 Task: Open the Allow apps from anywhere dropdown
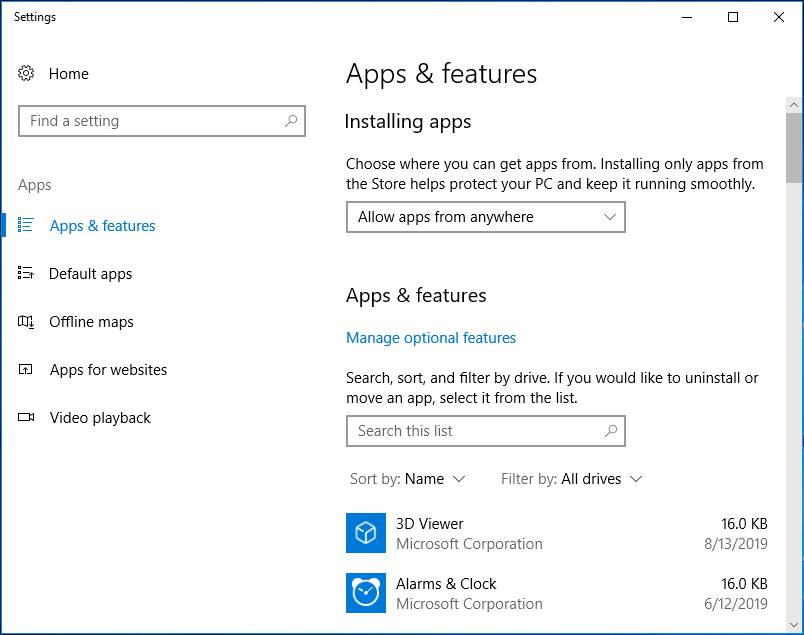[485, 217]
